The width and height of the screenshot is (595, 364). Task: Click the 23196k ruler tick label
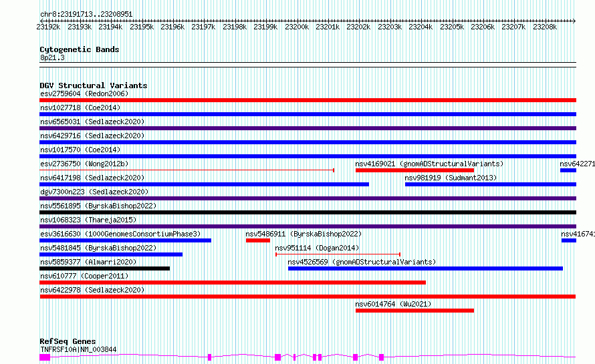172,27
